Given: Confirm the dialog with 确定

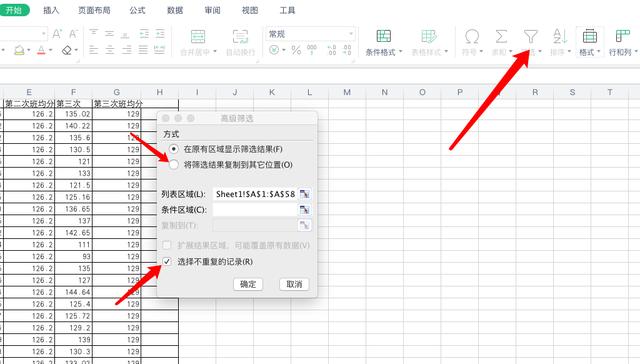Looking at the screenshot, I should point(248,284).
